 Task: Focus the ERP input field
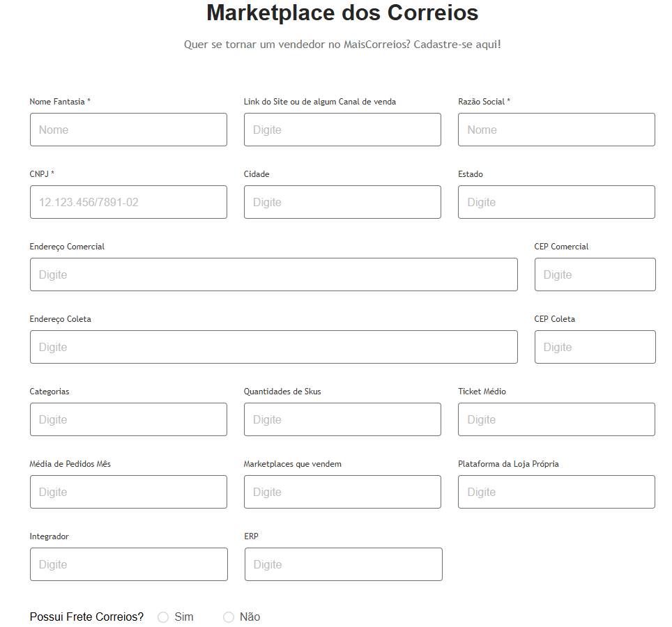[342, 564]
